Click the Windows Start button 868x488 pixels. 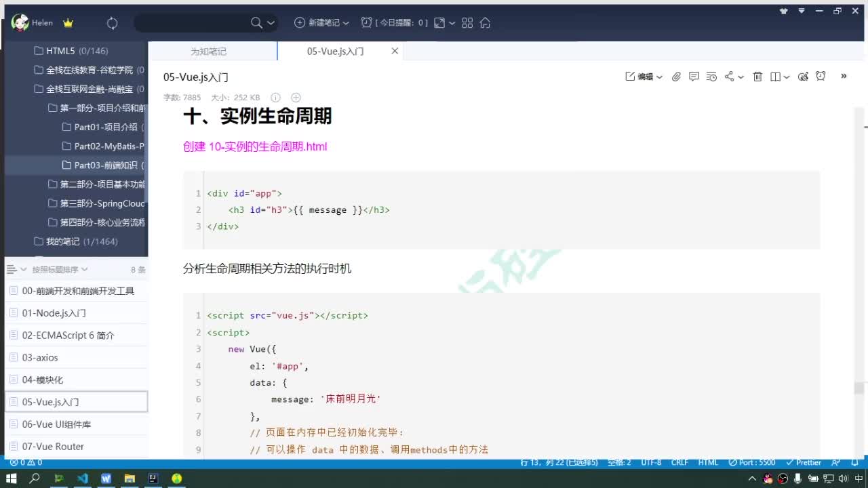point(12,479)
